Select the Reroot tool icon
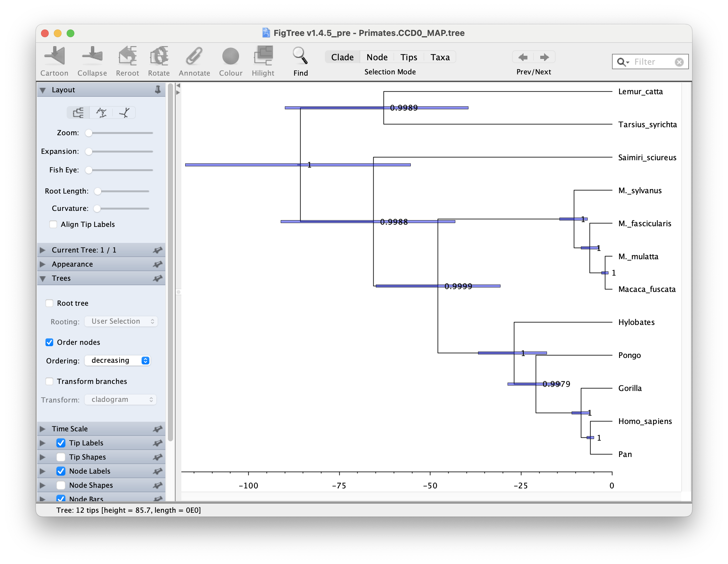 tap(127, 56)
